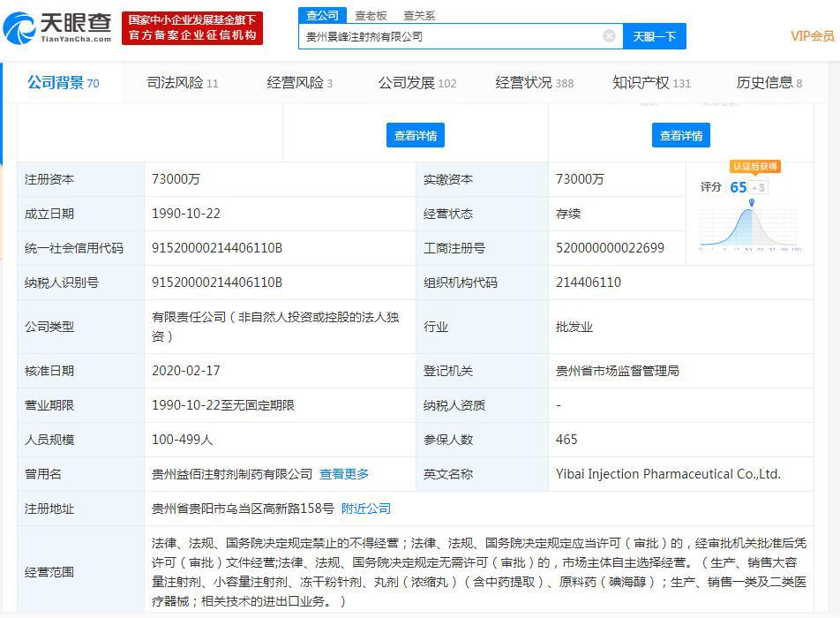Open the 公司背景 tab

tap(64, 82)
